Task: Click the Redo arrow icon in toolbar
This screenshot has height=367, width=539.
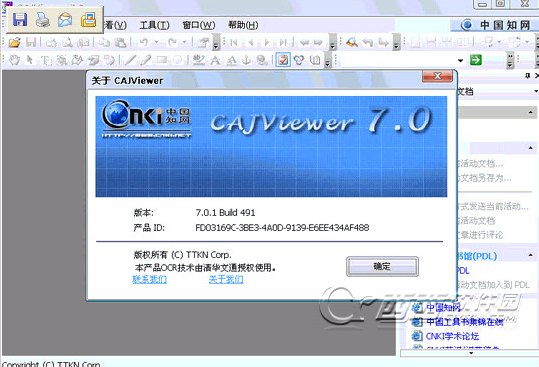Action: click(172, 42)
